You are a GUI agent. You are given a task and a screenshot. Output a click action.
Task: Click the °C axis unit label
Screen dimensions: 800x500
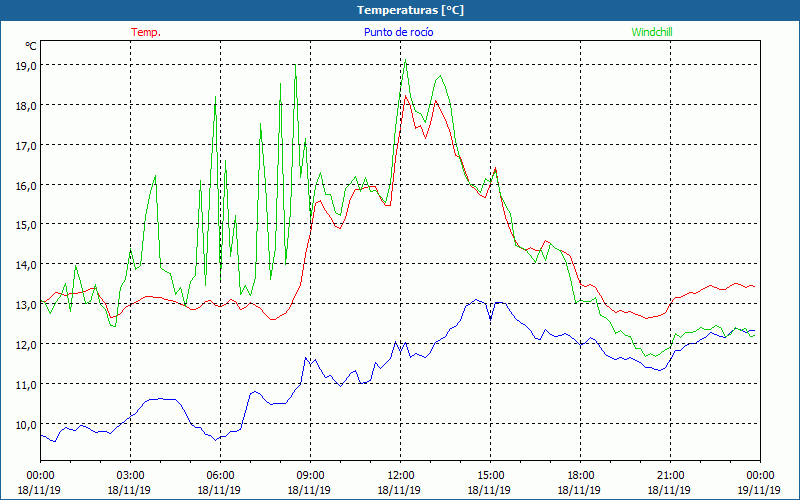pyautogui.click(x=31, y=46)
